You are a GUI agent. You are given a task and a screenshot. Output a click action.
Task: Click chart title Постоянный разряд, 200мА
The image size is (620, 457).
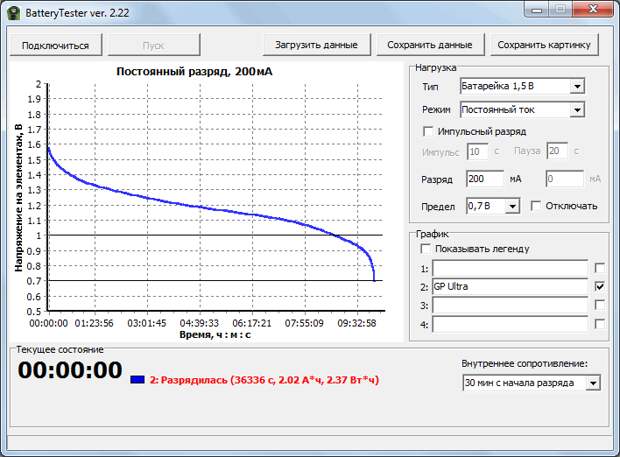[194, 72]
